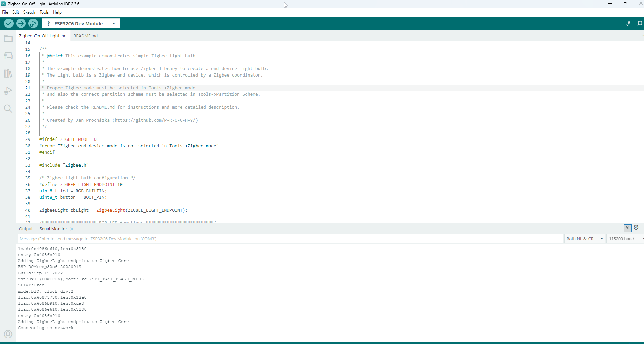644x344 pixels.
Task: Open the Serial Plotter
Action: (628, 23)
